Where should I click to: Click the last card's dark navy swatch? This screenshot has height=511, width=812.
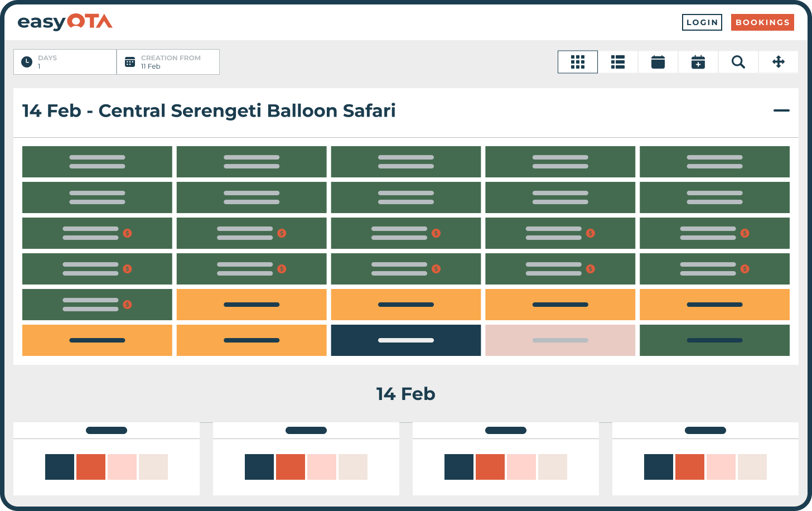(x=659, y=467)
